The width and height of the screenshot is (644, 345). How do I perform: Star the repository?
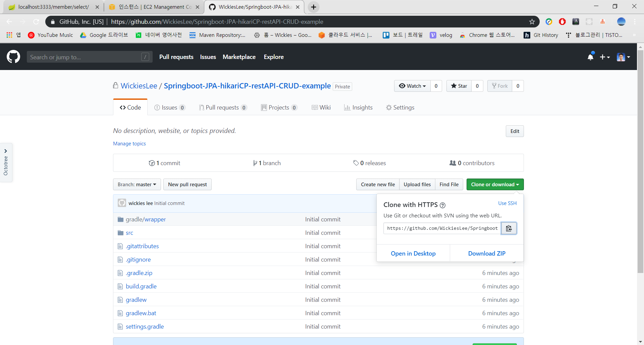point(459,86)
